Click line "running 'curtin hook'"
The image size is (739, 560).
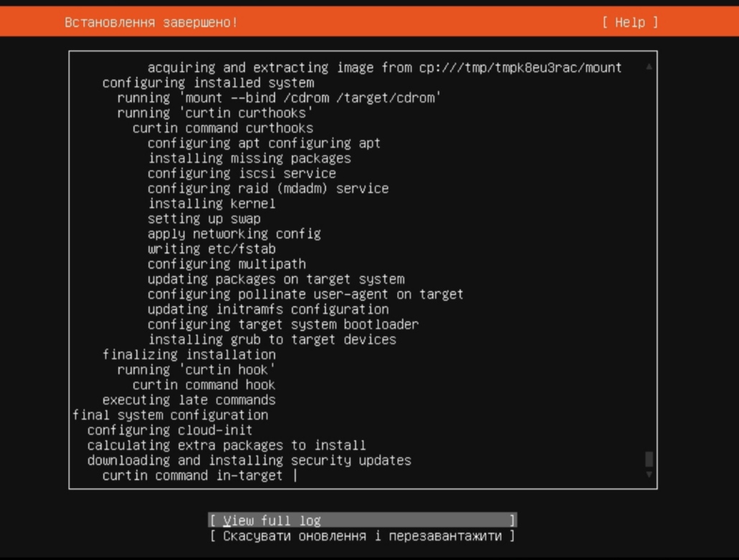tap(196, 369)
